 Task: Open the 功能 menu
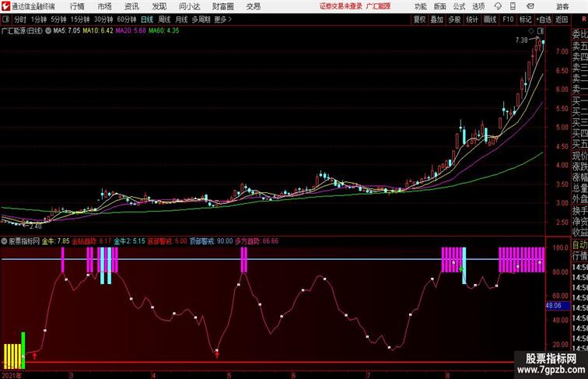coord(420,6)
